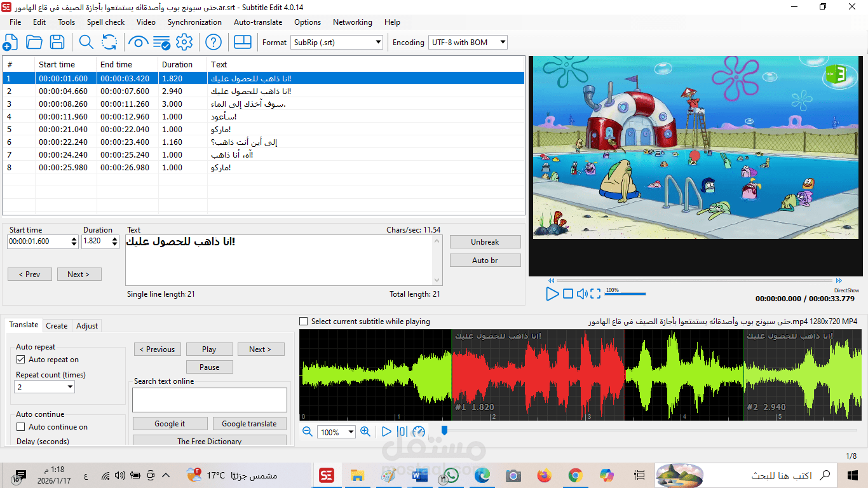Zoom in the waveform

[365, 431]
